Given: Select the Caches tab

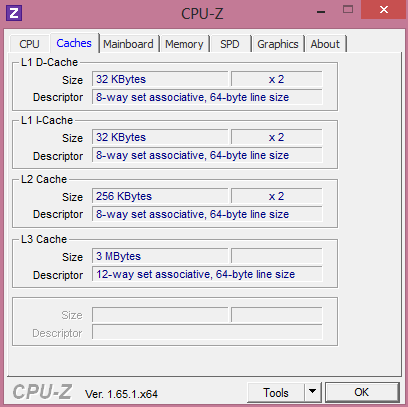Looking at the screenshot, I should click(x=74, y=43).
